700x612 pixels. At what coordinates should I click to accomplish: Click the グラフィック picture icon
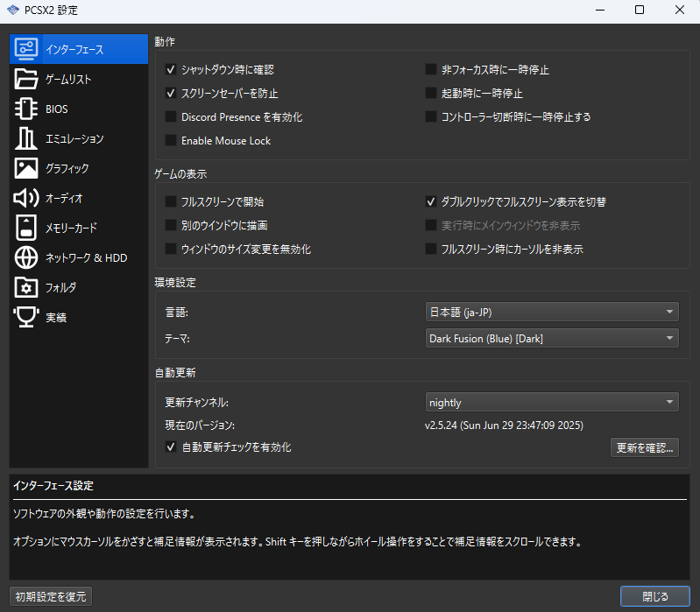(26, 168)
